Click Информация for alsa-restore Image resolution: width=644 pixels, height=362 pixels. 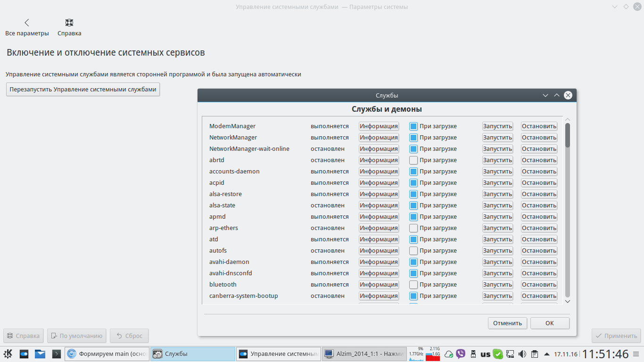[x=379, y=194]
